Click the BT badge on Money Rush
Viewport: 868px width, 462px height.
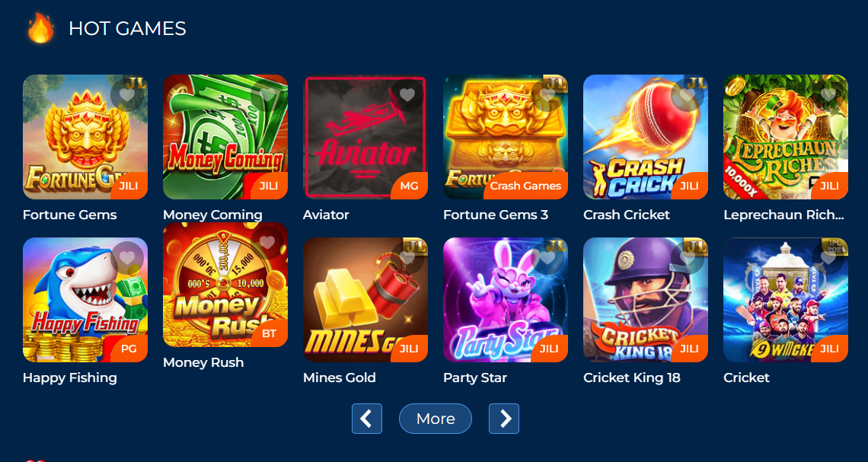269,333
